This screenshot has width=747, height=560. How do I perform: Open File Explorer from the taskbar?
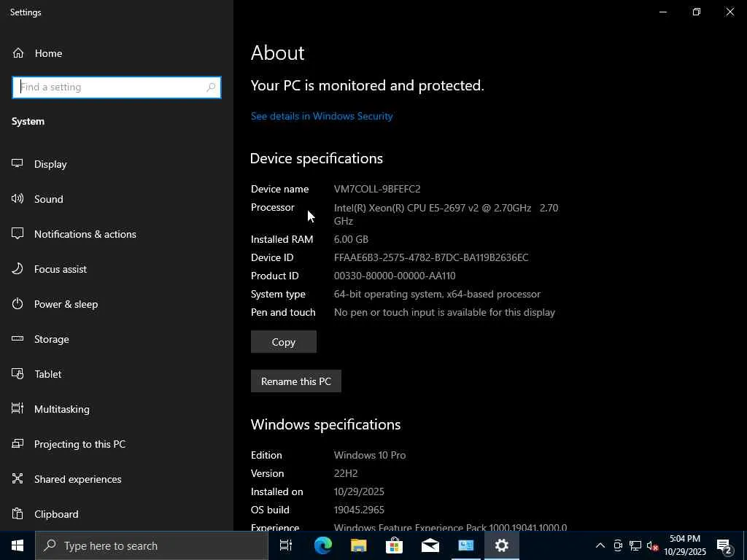pos(358,545)
